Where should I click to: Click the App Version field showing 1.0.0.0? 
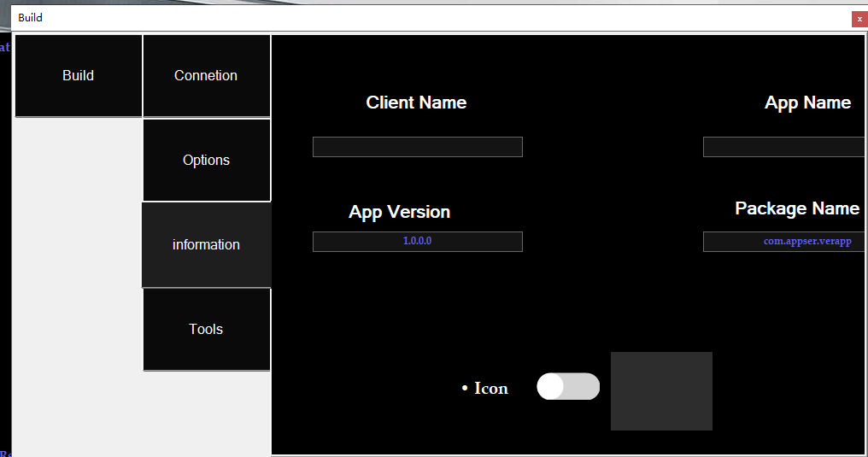click(x=417, y=242)
